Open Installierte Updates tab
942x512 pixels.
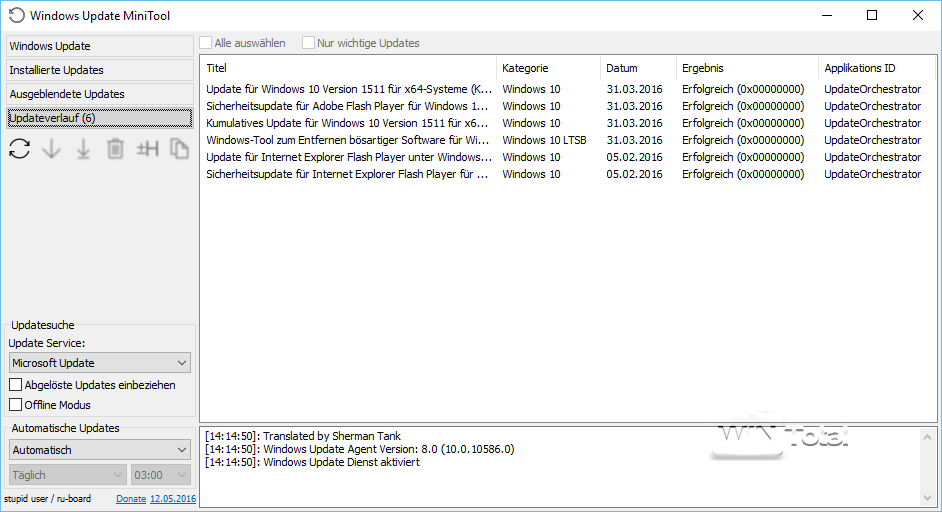pos(100,70)
